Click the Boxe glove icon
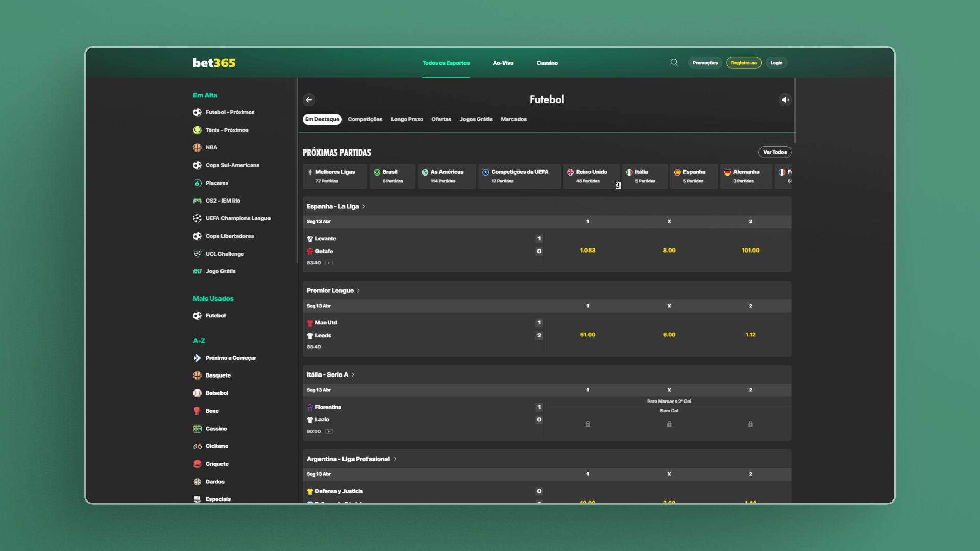The image size is (980, 551). pos(197,411)
